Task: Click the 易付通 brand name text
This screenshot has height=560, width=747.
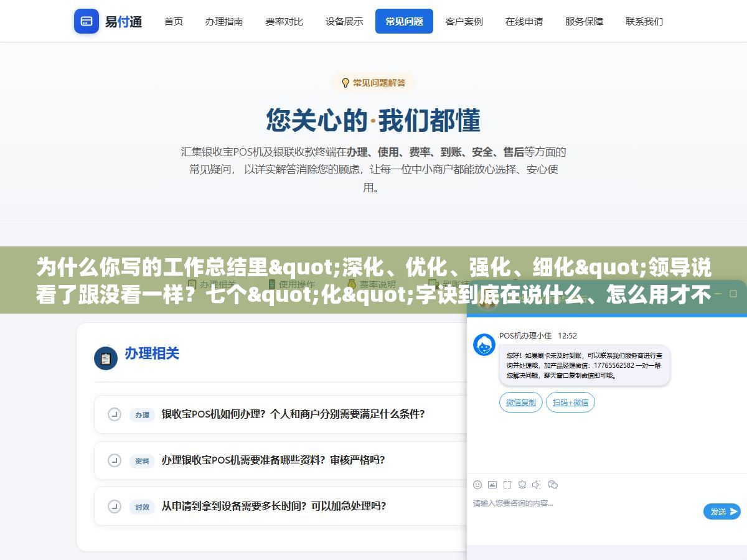Action: [123, 22]
